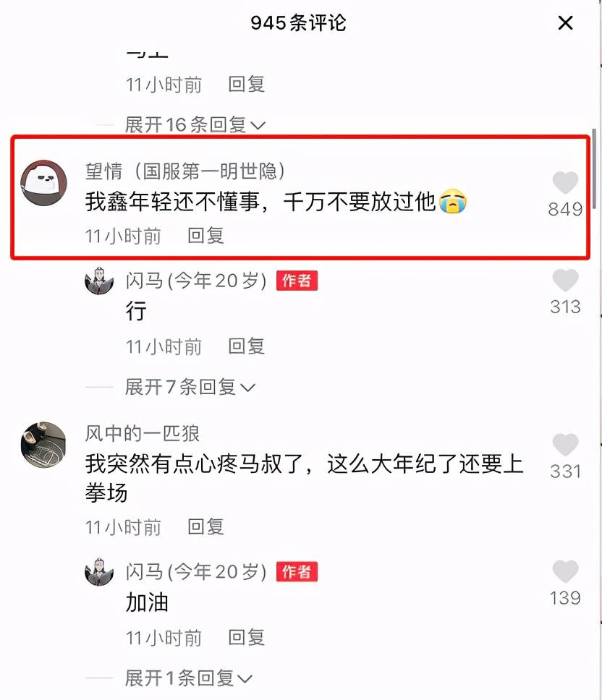Open username 风中的一匹狼
Image resolution: width=602 pixels, height=700 pixels.
(x=142, y=433)
